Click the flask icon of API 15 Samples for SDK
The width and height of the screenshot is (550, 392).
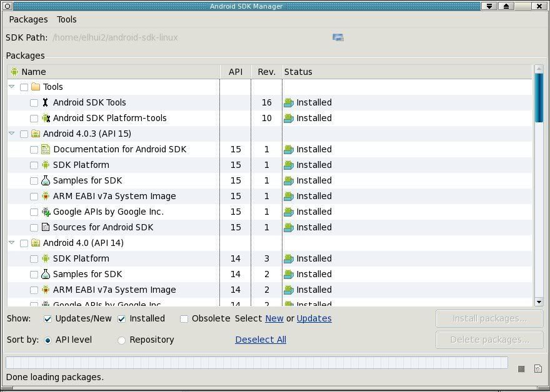click(46, 180)
